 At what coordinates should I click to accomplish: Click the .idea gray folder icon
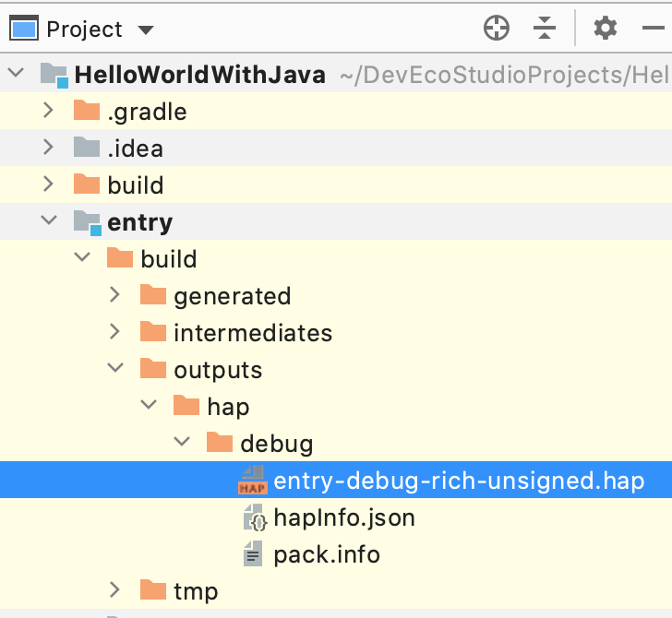(x=87, y=148)
